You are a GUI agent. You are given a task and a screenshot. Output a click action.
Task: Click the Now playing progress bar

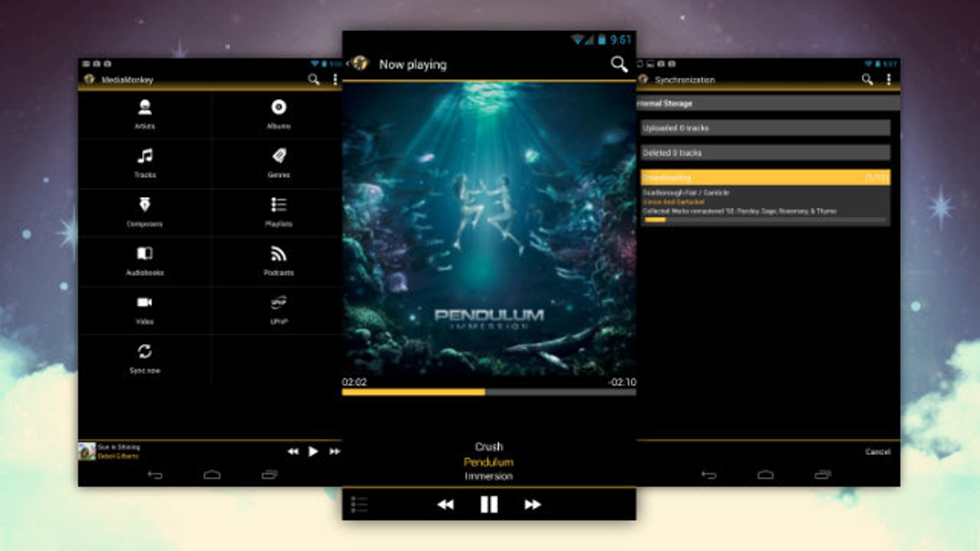click(489, 392)
